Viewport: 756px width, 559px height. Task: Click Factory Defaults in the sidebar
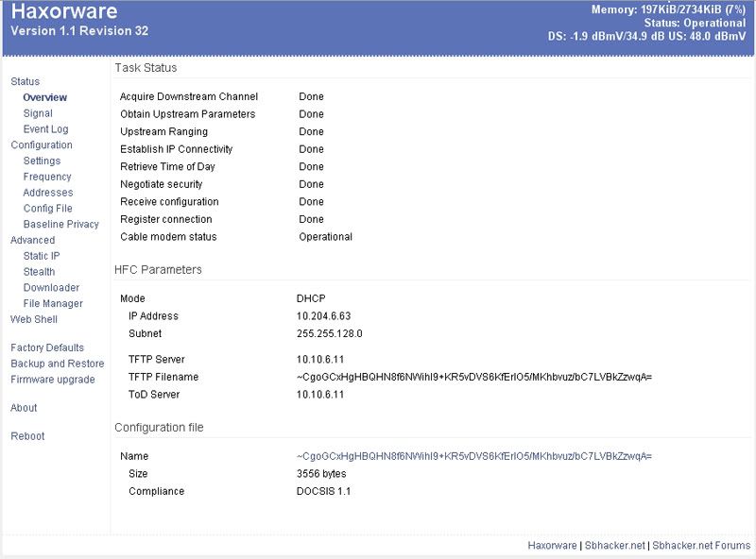(47, 347)
